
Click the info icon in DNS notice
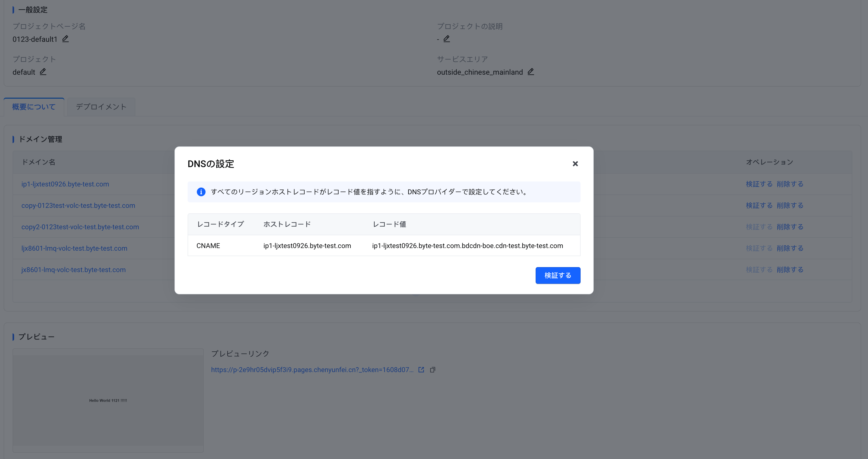pyautogui.click(x=201, y=192)
